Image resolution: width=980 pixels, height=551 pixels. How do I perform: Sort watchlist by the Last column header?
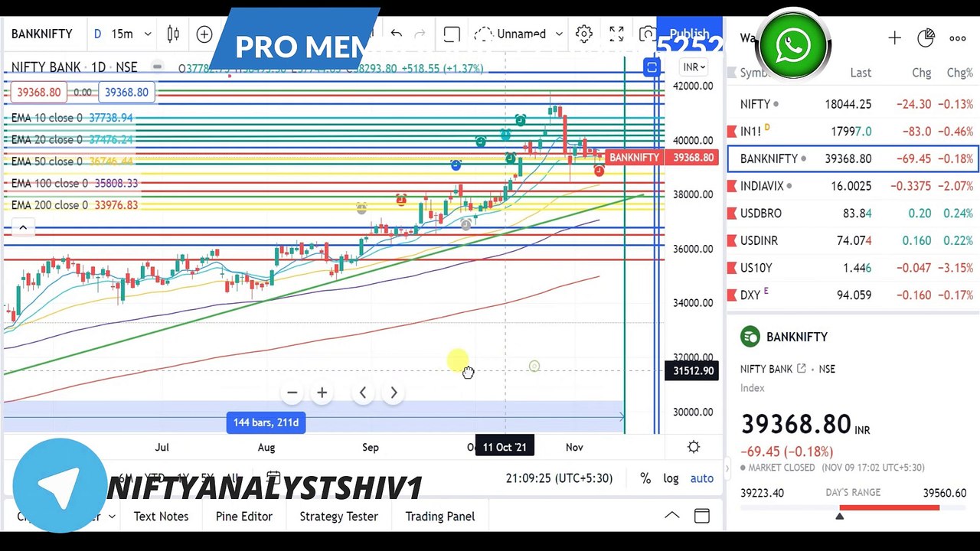[861, 73]
